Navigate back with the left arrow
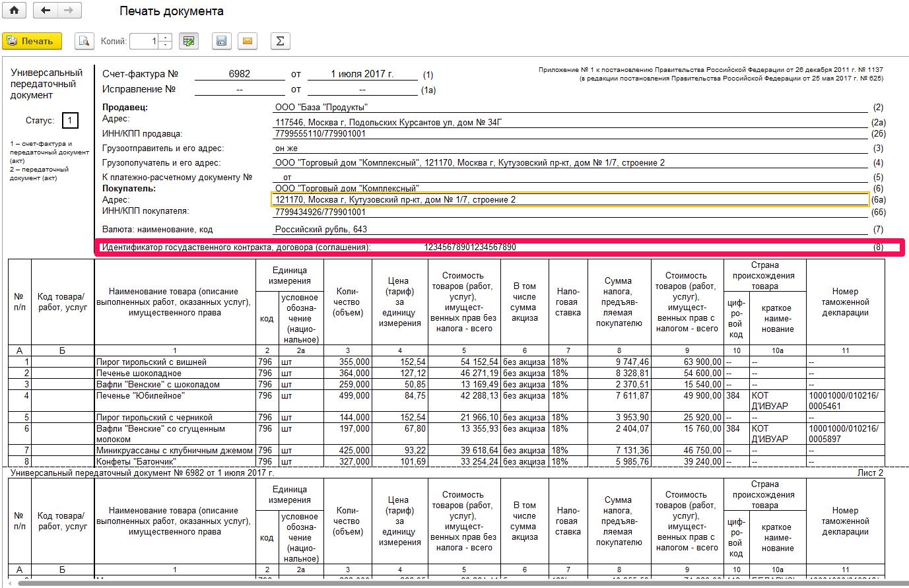 [x=45, y=11]
